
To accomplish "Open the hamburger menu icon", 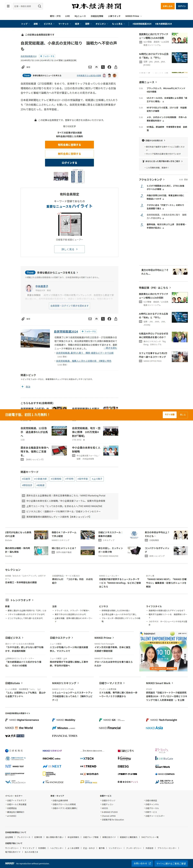I will pos(8,6).
